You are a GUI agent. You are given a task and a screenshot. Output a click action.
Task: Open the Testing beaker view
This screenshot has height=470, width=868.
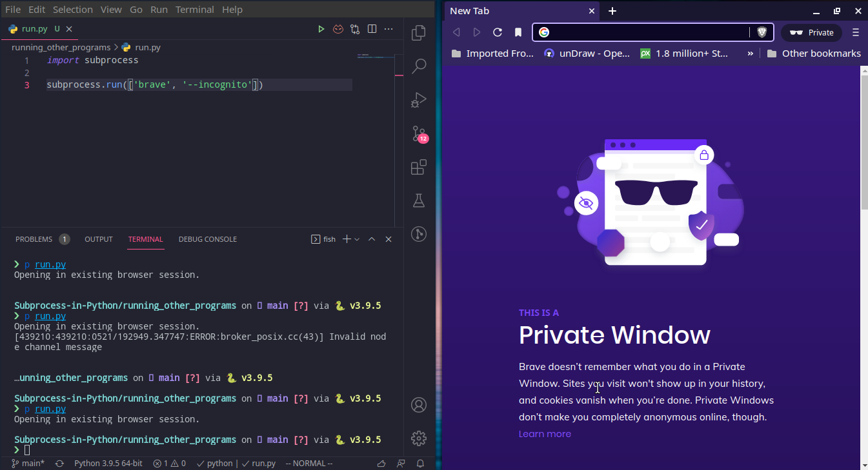(419, 201)
